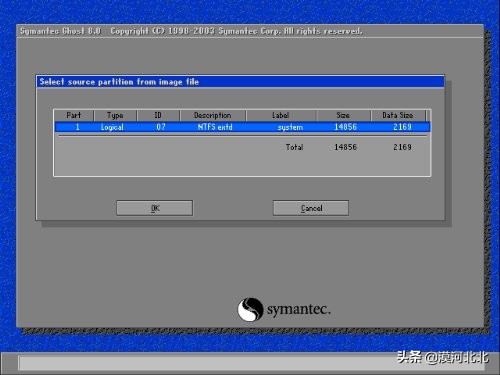Click the NTFS extd description cell
The width and height of the screenshot is (500, 375).
215,127
